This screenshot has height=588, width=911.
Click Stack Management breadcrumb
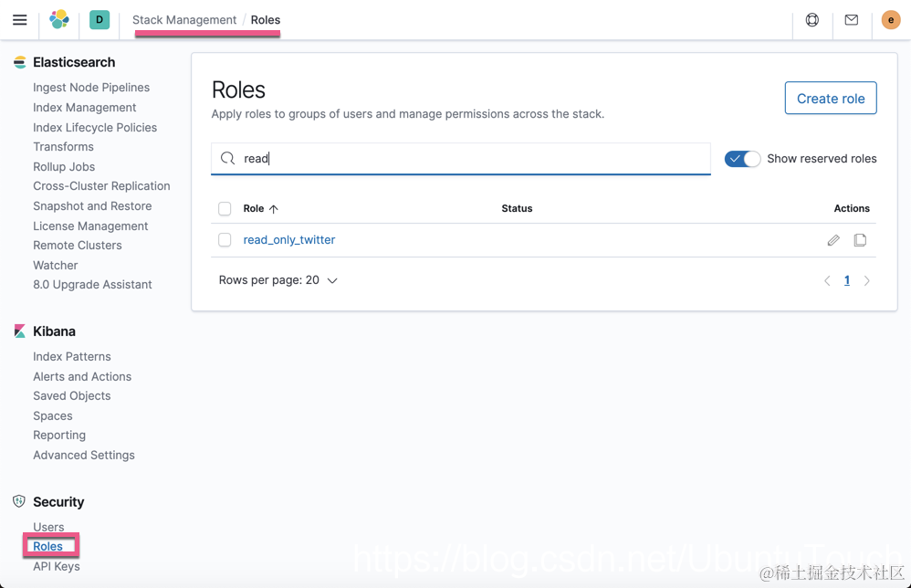184,20
